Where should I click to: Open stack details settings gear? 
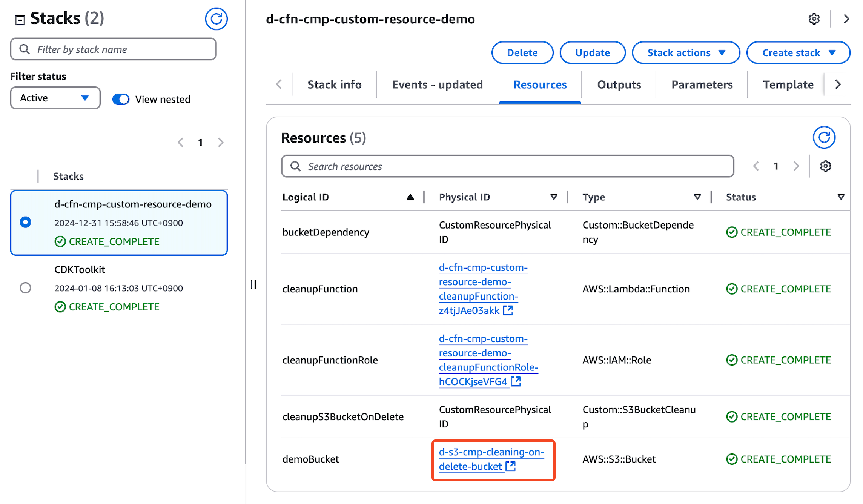point(814,19)
